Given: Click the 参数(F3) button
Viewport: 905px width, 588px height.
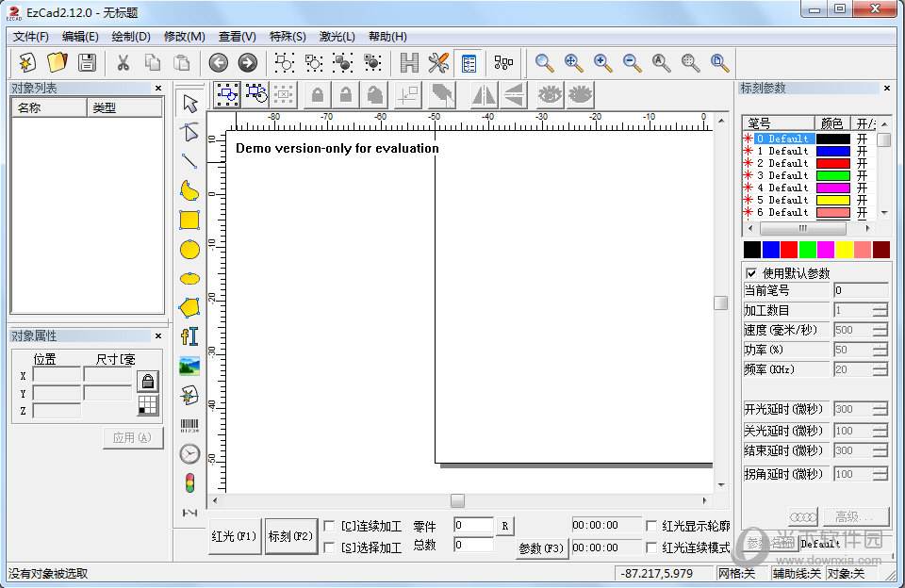Looking at the screenshot, I should pyautogui.click(x=541, y=548).
